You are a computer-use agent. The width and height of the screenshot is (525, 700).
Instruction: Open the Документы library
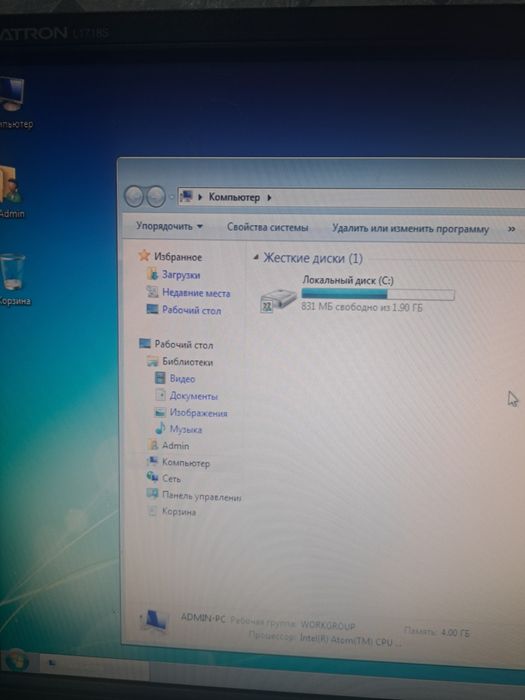point(193,396)
